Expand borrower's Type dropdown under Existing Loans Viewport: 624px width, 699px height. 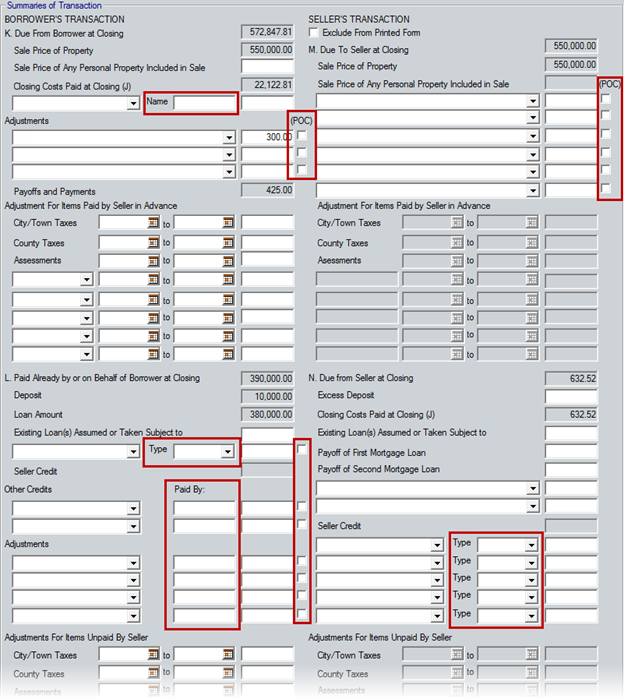(228, 452)
